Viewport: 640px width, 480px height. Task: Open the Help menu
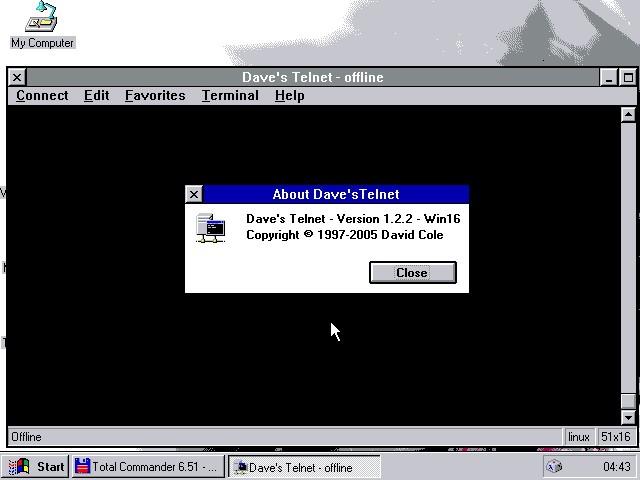coord(289,96)
